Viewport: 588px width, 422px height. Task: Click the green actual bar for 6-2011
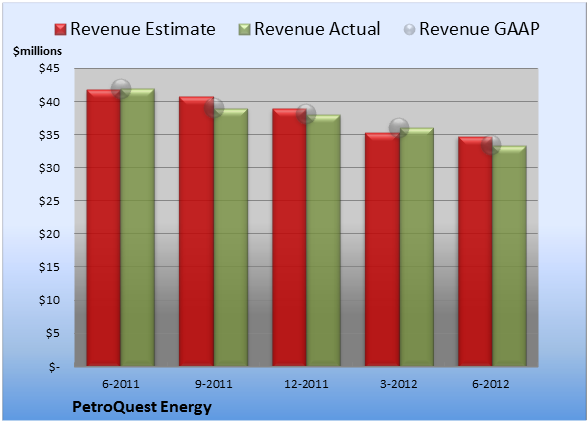point(138,227)
